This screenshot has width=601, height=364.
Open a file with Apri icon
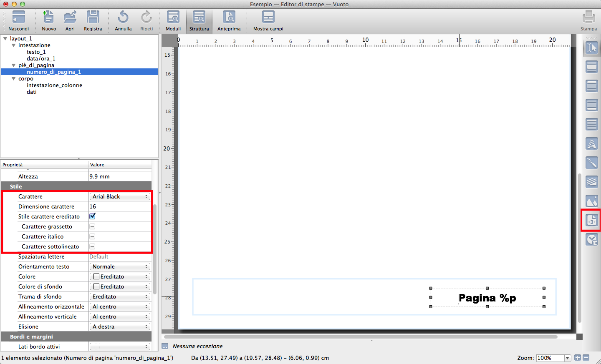click(x=70, y=18)
